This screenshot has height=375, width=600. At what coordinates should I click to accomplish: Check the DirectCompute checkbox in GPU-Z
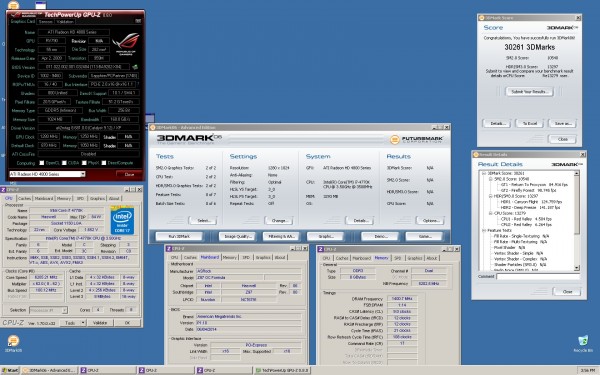pyautogui.click(x=103, y=163)
